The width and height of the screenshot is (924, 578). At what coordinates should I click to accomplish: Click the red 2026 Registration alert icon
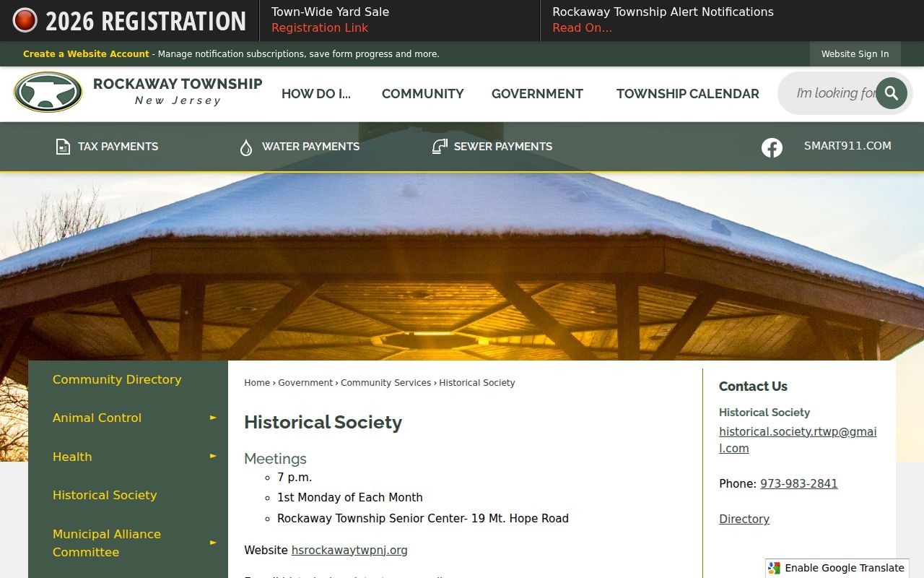pyautogui.click(x=25, y=20)
